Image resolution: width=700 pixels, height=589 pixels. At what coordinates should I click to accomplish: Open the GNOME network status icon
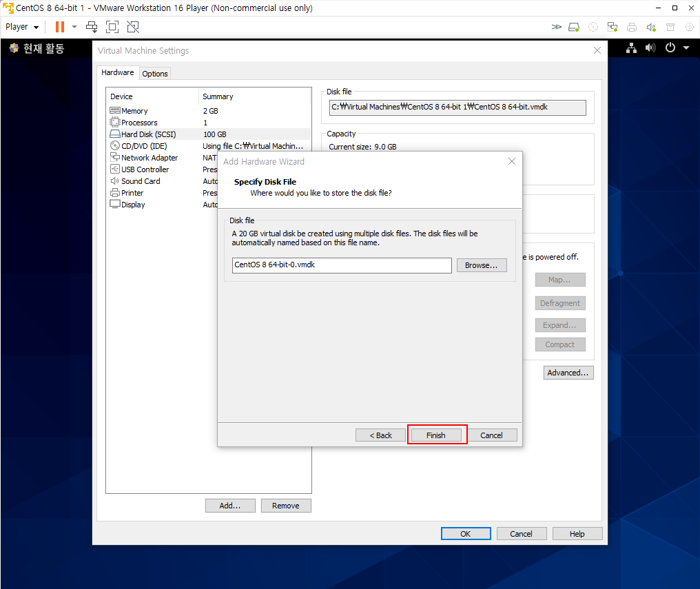tap(631, 48)
